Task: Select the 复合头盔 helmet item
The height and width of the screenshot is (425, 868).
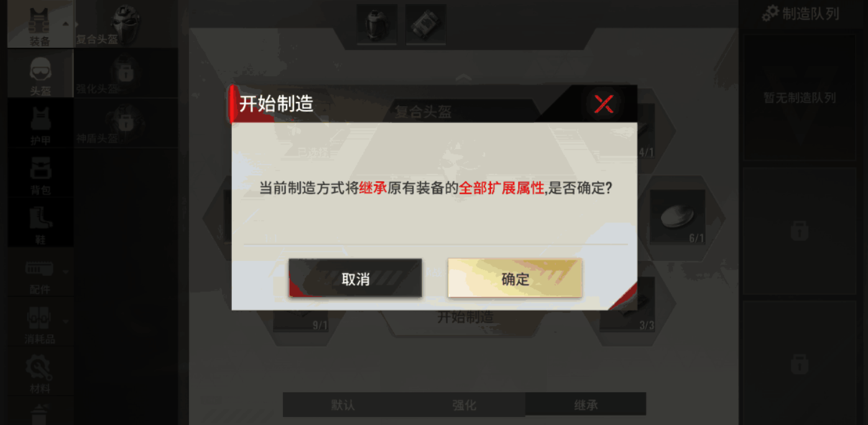Action: click(x=126, y=24)
